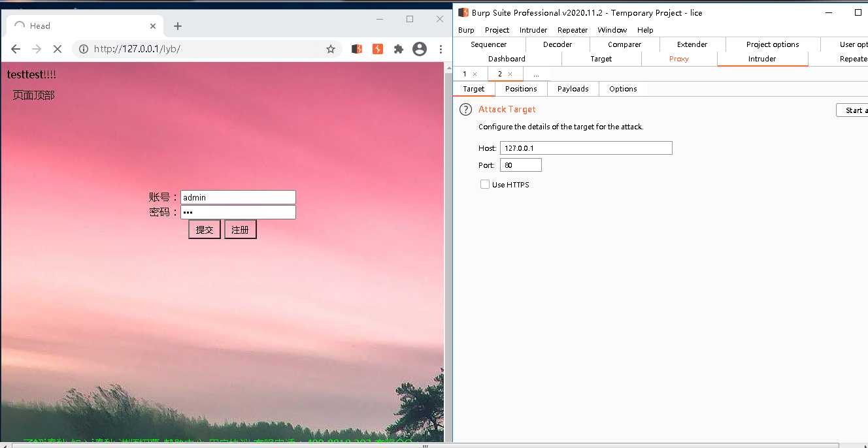Open a new Chrome tab
Image resolution: width=868 pixels, height=448 pixels.
pyautogui.click(x=178, y=26)
